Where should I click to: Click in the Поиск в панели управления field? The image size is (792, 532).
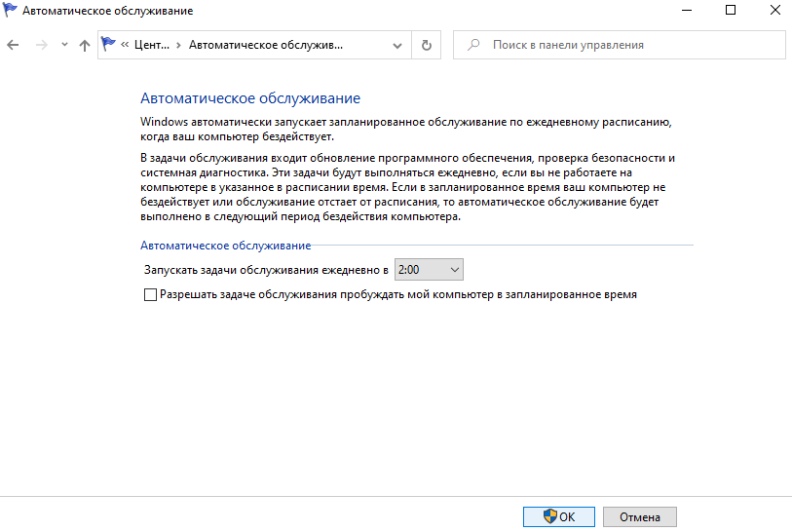(623, 45)
